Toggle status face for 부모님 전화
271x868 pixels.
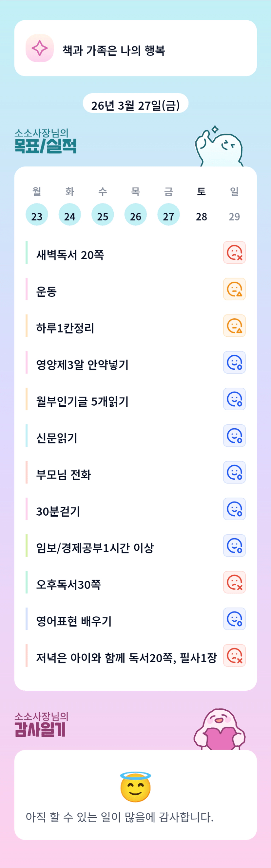point(234,472)
